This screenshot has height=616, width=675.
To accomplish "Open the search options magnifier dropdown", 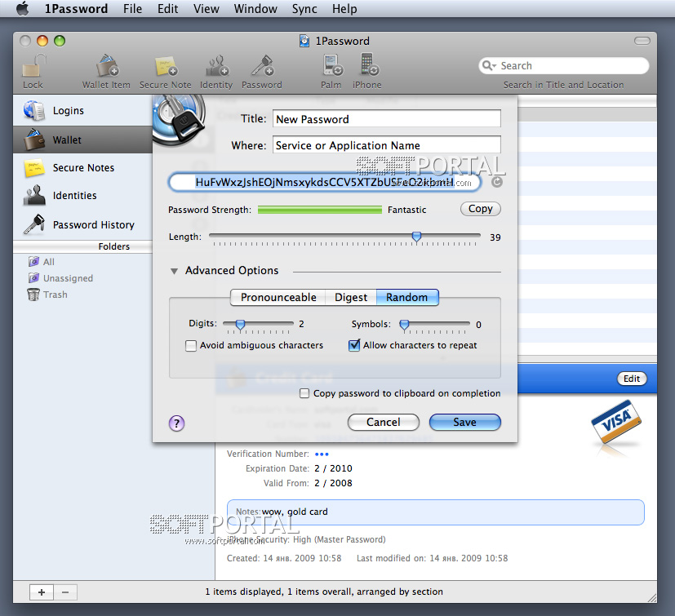I will [489, 65].
